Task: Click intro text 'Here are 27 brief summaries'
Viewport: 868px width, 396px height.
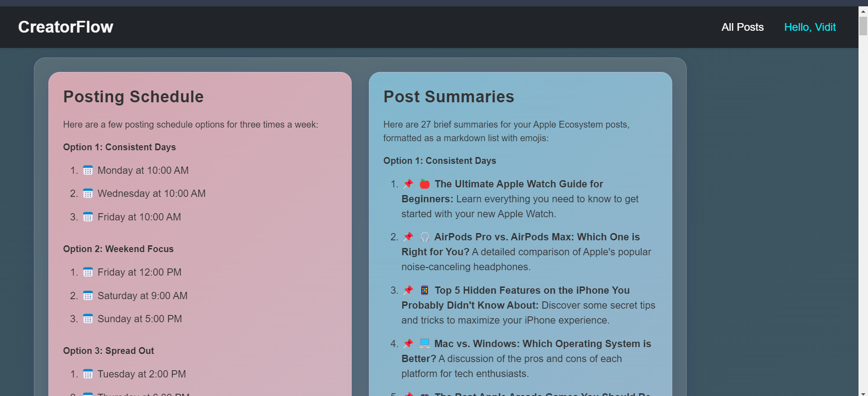Action: click(506, 131)
